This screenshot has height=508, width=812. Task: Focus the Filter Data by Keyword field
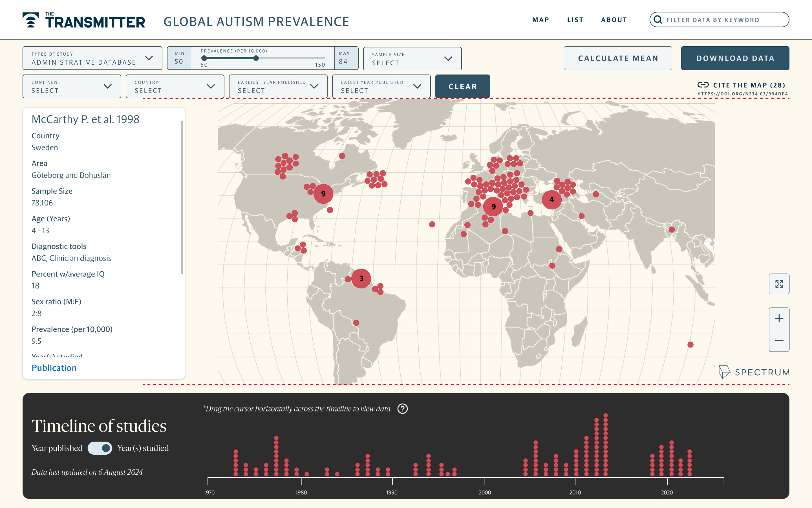click(x=720, y=19)
